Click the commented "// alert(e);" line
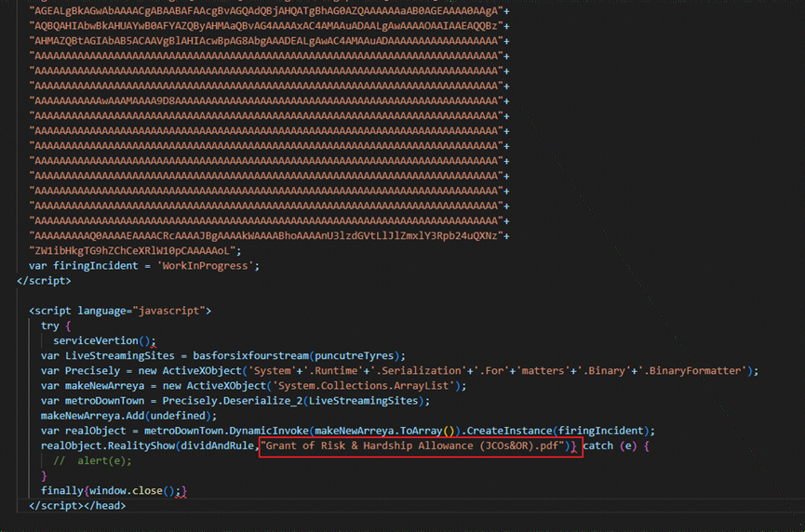The height and width of the screenshot is (532, 805). click(x=92, y=460)
